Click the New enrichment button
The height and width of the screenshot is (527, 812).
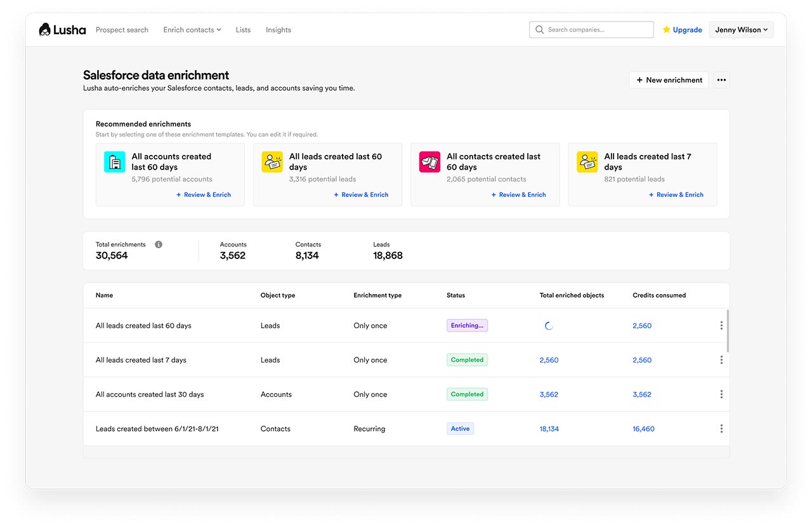pos(669,80)
